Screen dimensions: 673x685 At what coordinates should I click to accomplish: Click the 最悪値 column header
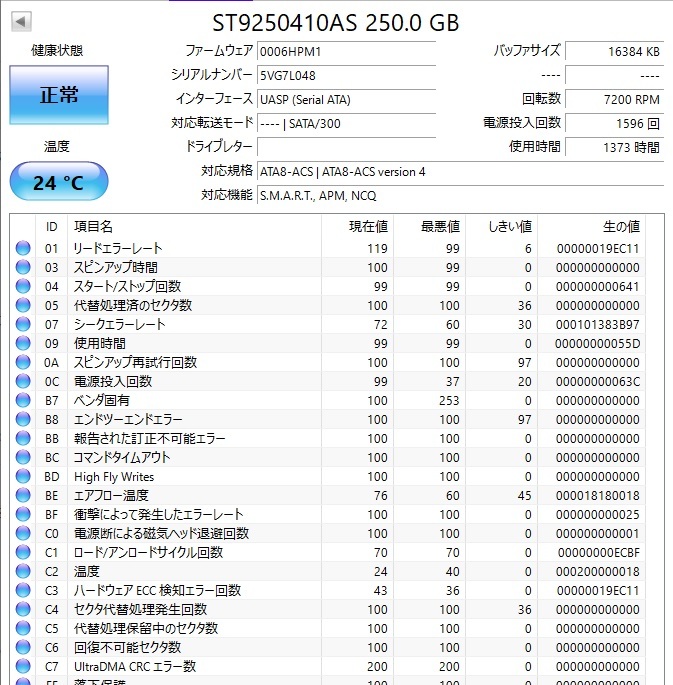point(430,226)
